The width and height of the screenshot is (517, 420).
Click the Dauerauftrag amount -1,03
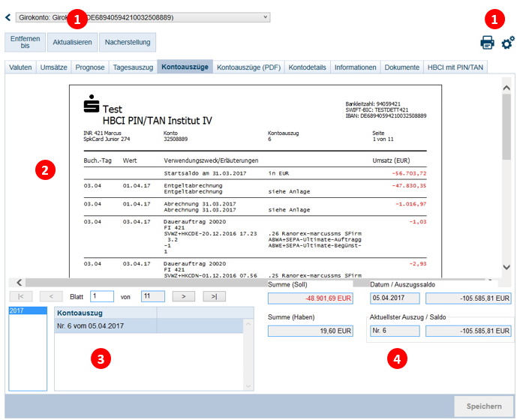point(418,222)
